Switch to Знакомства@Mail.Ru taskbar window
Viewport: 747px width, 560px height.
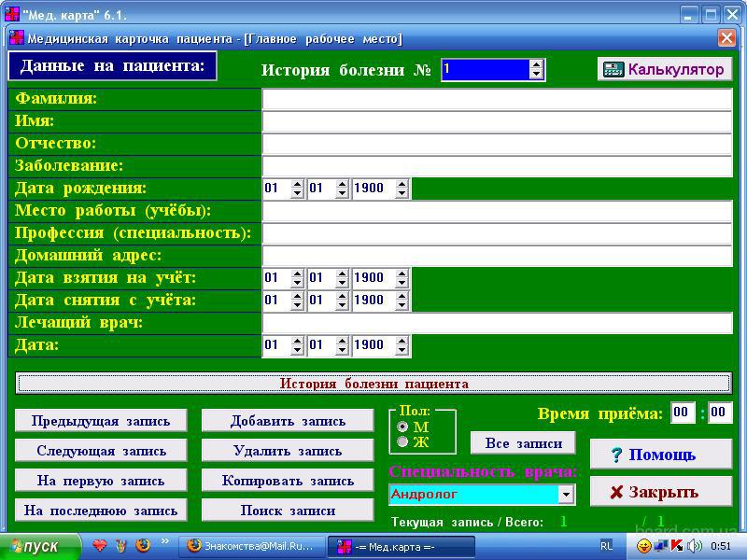point(252,546)
